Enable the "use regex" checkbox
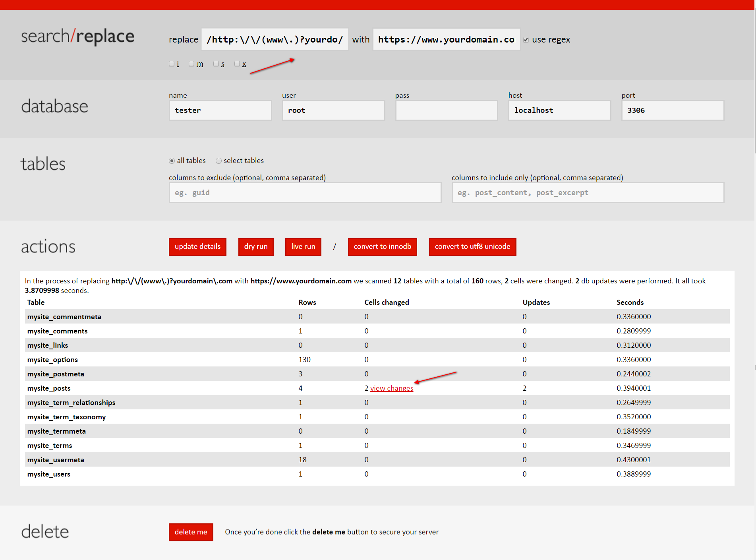Screen dimensions: 756x560 click(x=526, y=39)
